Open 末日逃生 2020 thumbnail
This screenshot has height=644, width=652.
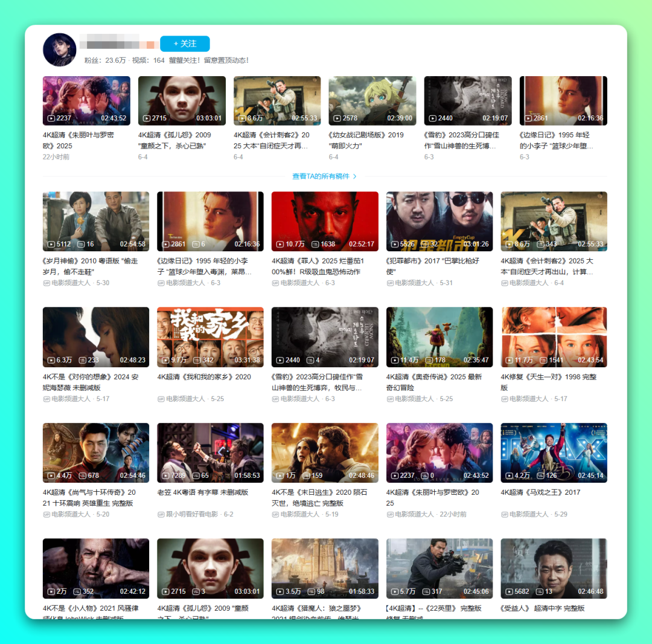point(325,452)
